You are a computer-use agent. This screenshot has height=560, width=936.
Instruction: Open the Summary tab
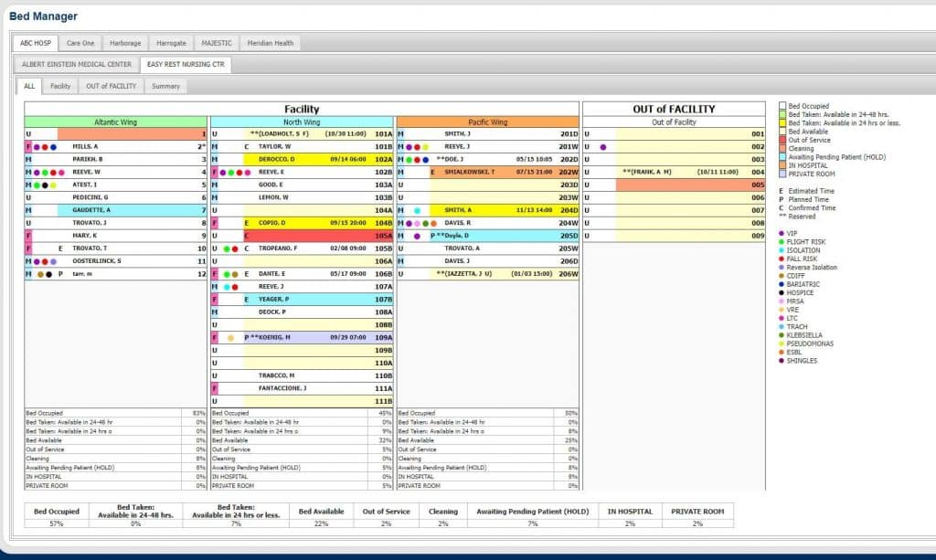[165, 86]
